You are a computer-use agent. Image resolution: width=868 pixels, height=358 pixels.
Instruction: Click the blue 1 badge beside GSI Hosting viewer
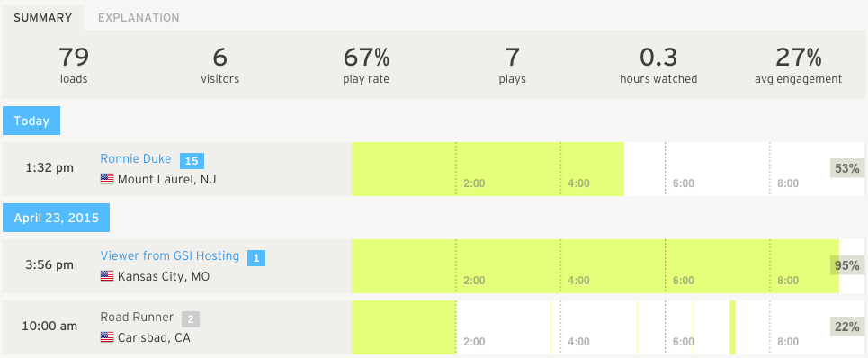tap(256, 258)
